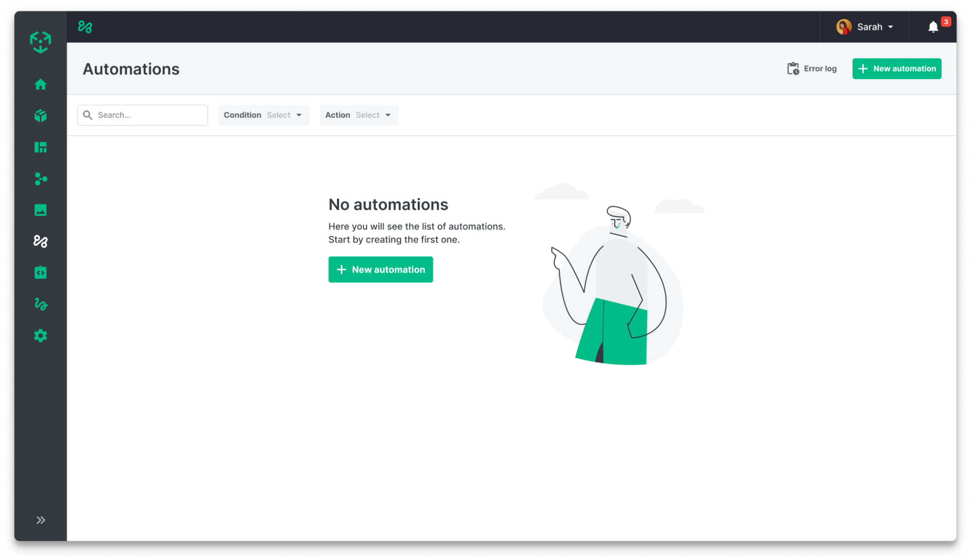The width and height of the screenshot is (971, 560).
Task: Open the Error log
Action: [812, 68]
